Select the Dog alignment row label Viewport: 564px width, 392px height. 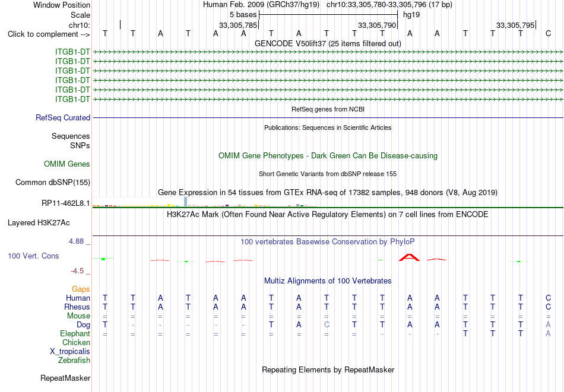84,325
